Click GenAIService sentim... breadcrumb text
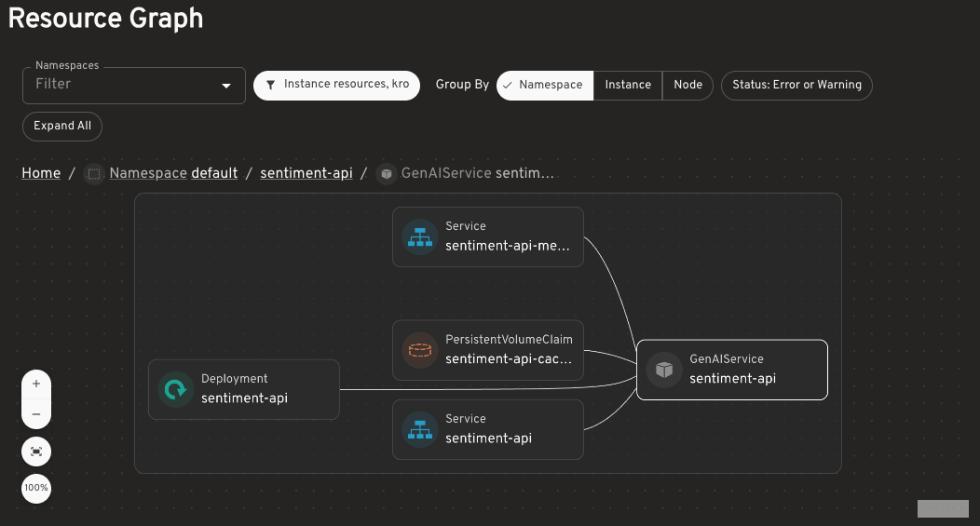The width and height of the screenshot is (980, 526). pyautogui.click(x=478, y=173)
